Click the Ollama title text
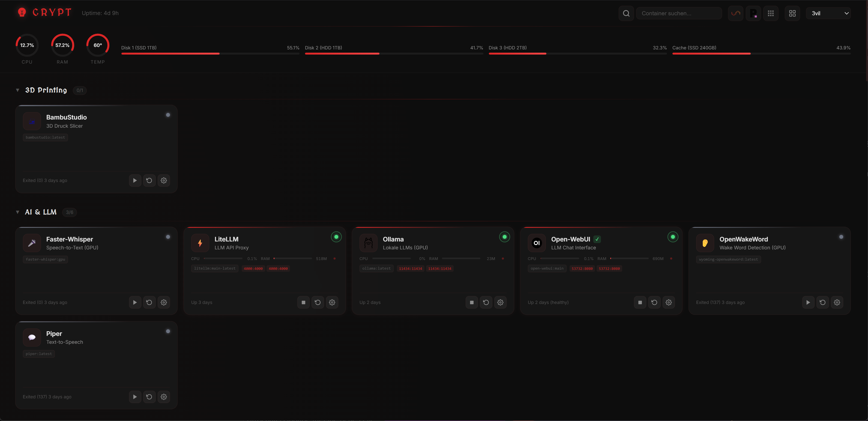868x421 pixels. pyautogui.click(x=393, y=239)
